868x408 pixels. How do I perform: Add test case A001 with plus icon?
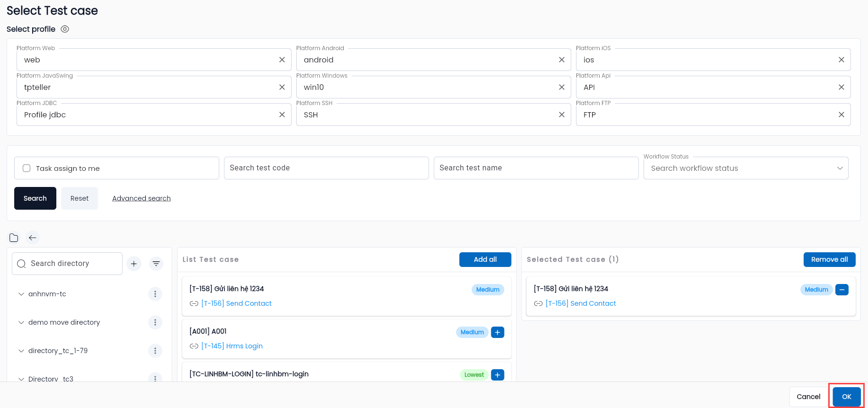point(497,332)
